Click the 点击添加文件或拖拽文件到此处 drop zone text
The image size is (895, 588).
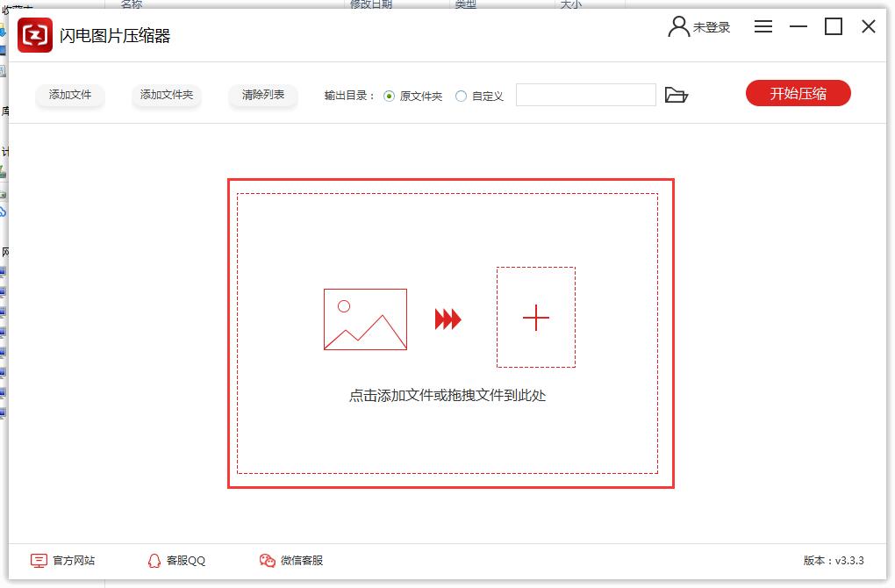tap(447, 396)
